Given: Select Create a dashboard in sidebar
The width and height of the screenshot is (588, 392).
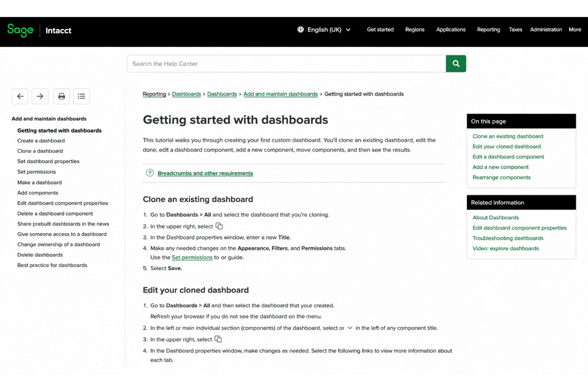Looking at the screenshot, I should pos(41,141).
